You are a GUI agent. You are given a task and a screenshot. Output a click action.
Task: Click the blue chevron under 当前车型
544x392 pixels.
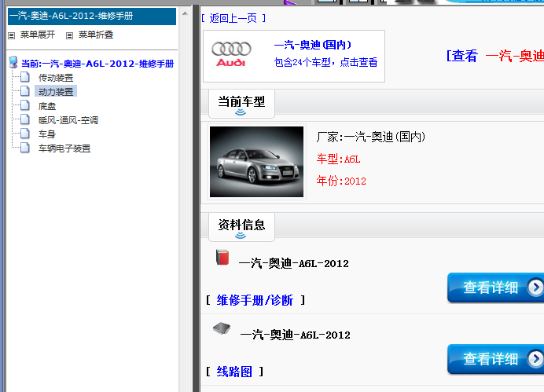click(x=241, y=112)
